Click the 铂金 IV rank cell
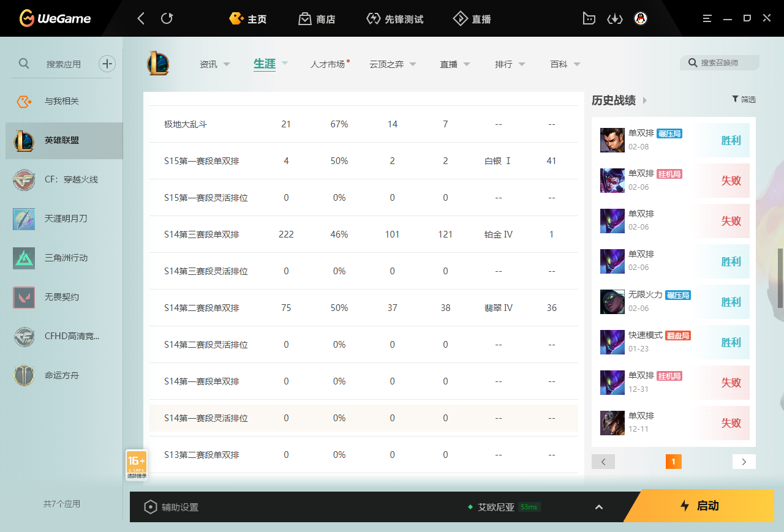 [499, 234]
